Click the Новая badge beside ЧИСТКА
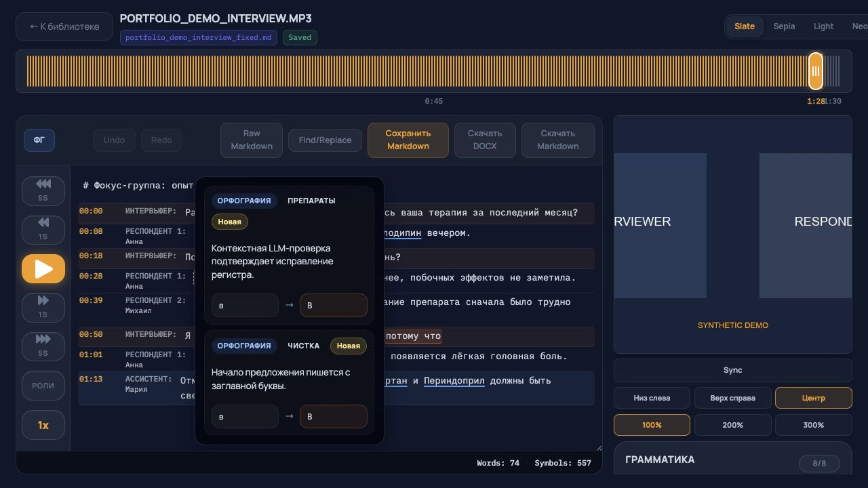The image size is (868, 488). [x=349, y=346]
